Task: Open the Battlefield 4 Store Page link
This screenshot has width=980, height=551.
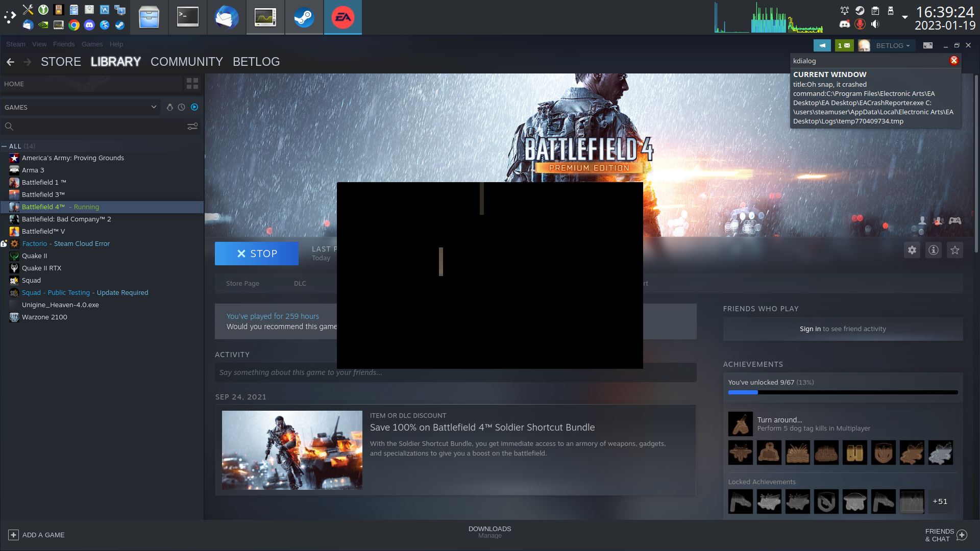Action: [x=242, y=284]
